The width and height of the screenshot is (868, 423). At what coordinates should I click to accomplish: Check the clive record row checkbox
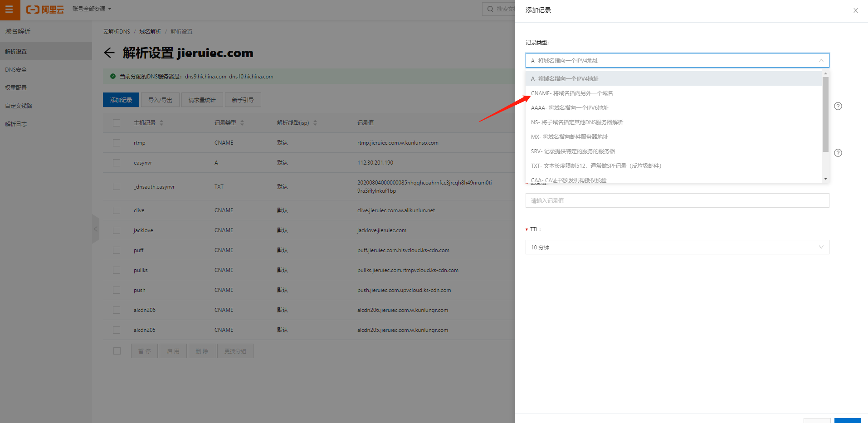tap(117, 210)
